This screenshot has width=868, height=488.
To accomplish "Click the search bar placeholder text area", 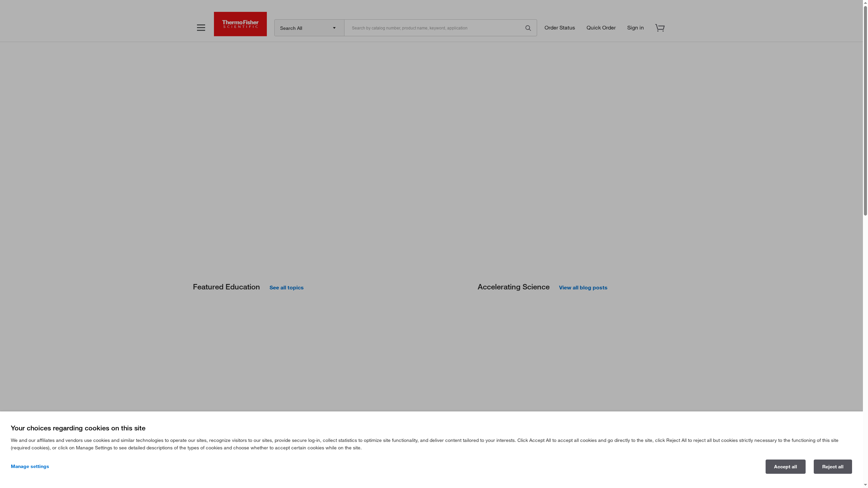I will click(x=409, y=28).
